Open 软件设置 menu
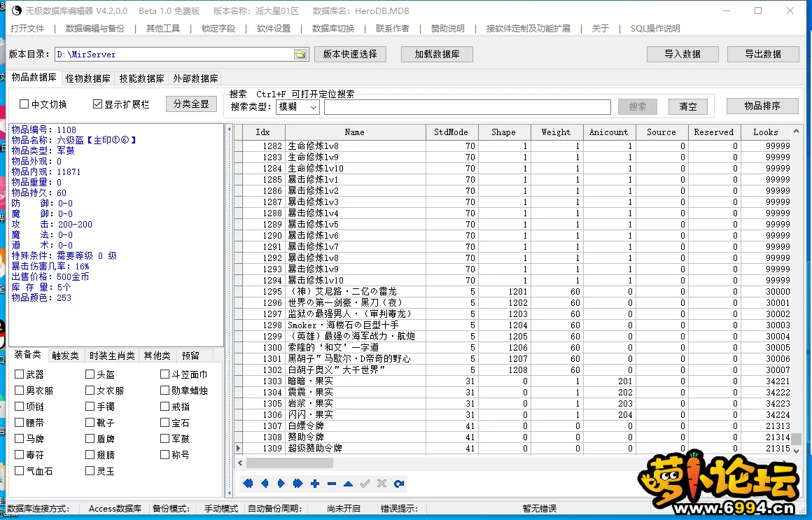Viewport: 812px width, 520px height. [x=274, y=29]
